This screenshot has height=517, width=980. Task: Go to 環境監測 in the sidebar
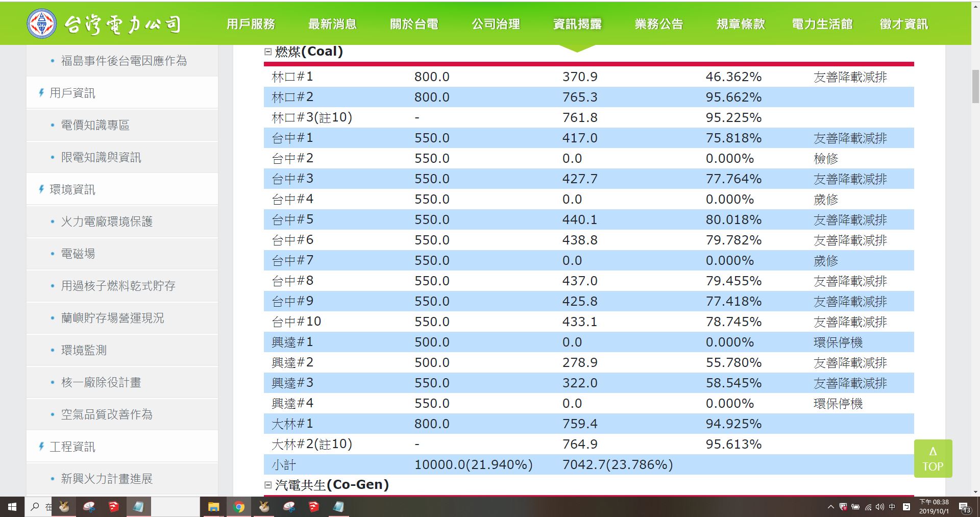[84, 350]
